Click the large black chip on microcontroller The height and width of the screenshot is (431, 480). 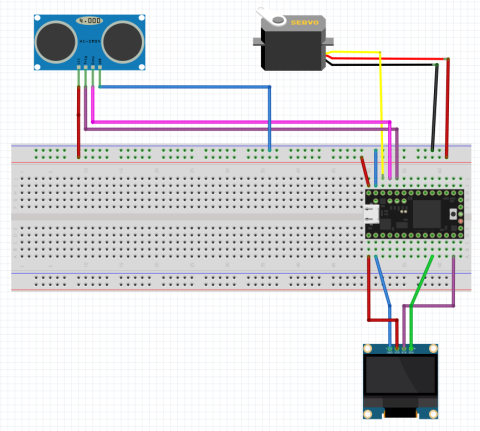[427, 214]
